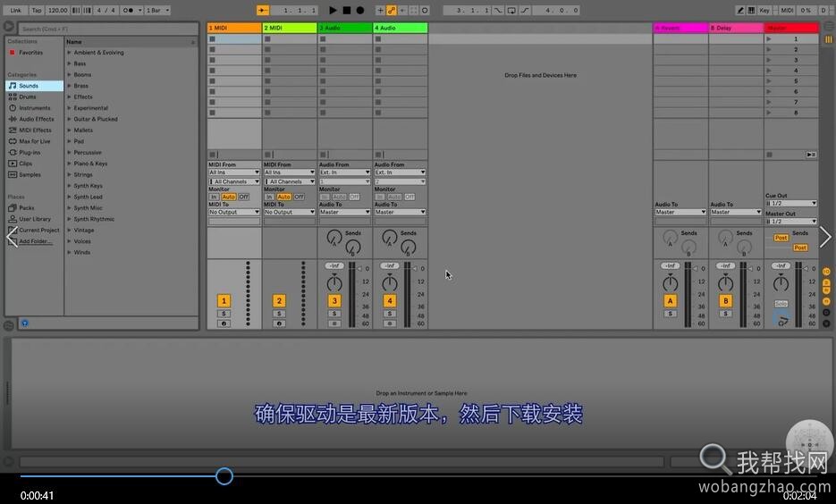Click track 3 Send A knob
Viewport: 836px width, 504px height.
point(334,238)
